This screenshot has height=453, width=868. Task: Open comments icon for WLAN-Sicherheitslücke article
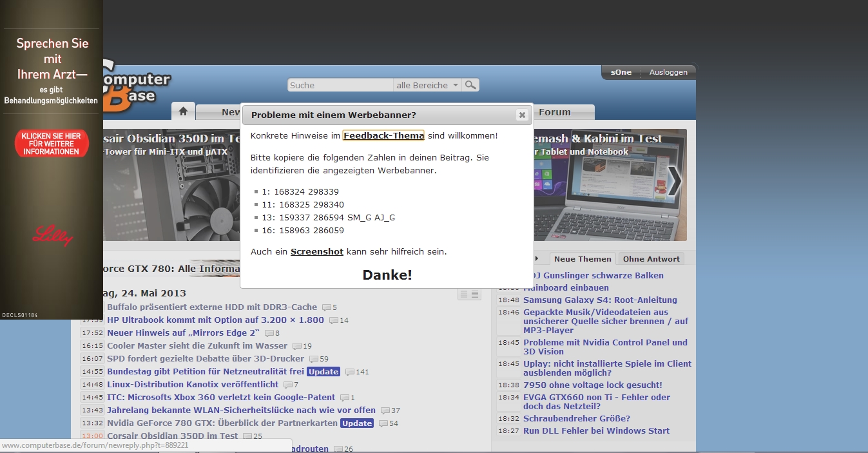pos(385,410)
